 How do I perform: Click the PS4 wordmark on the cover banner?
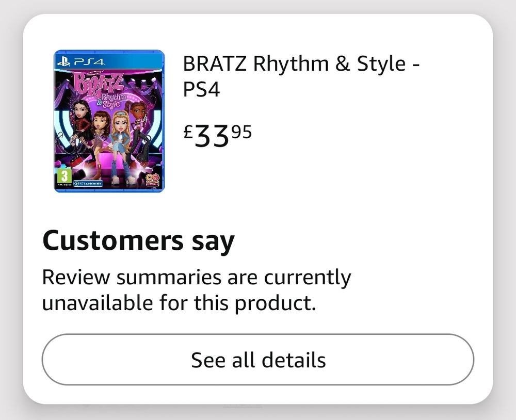pos(89,61)
